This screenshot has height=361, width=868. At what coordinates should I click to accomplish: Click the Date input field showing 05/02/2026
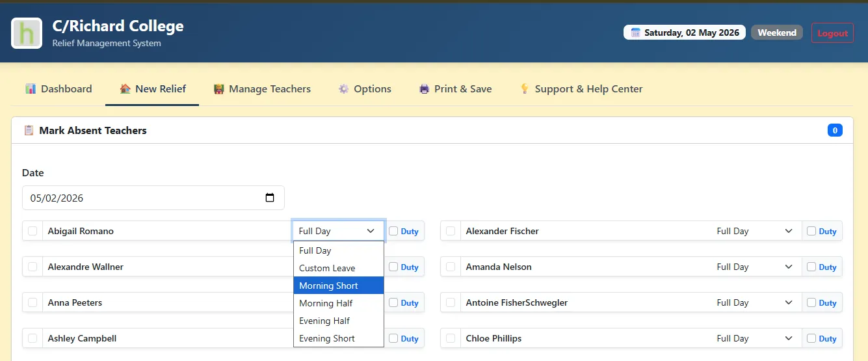tap(153, 198)
